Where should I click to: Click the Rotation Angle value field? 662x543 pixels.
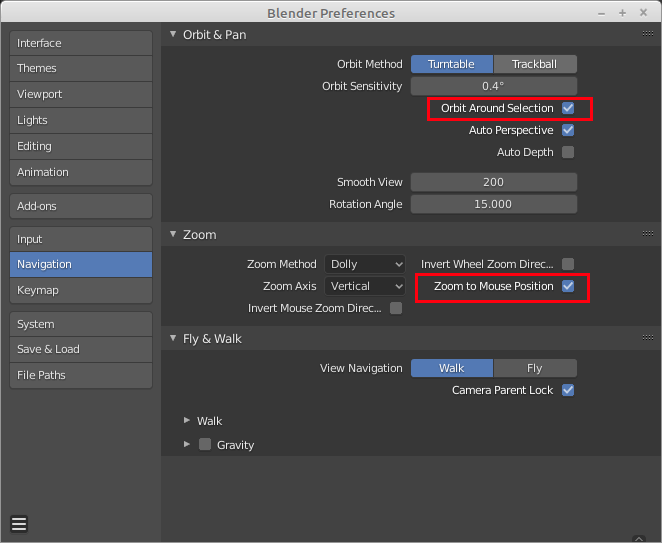[x=493, y=204]
